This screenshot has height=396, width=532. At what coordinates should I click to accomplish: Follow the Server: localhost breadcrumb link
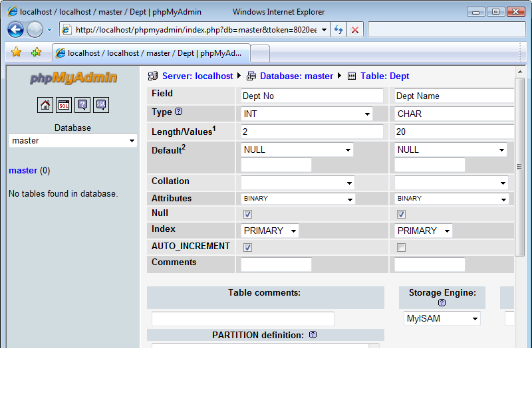pyautogui.click(x=198, y=76)
